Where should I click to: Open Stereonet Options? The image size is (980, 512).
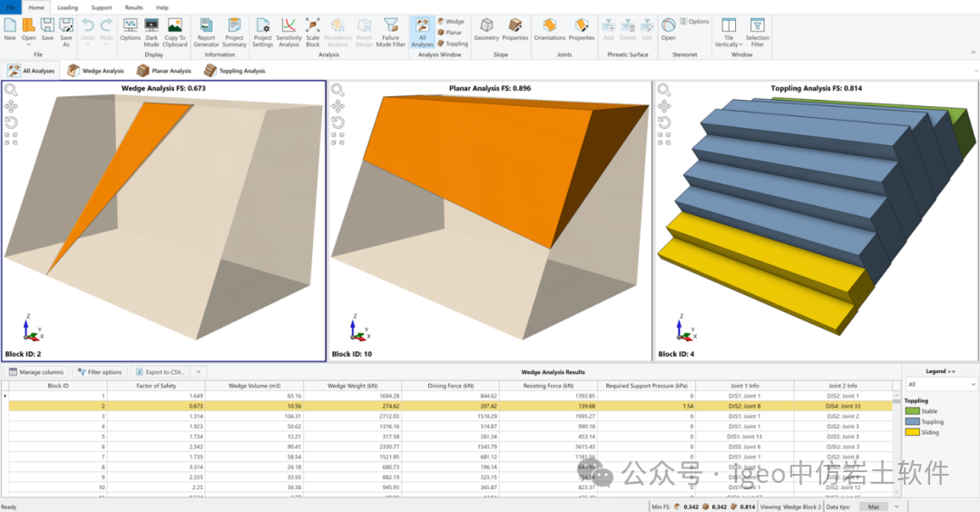click(x=694, y=21)
